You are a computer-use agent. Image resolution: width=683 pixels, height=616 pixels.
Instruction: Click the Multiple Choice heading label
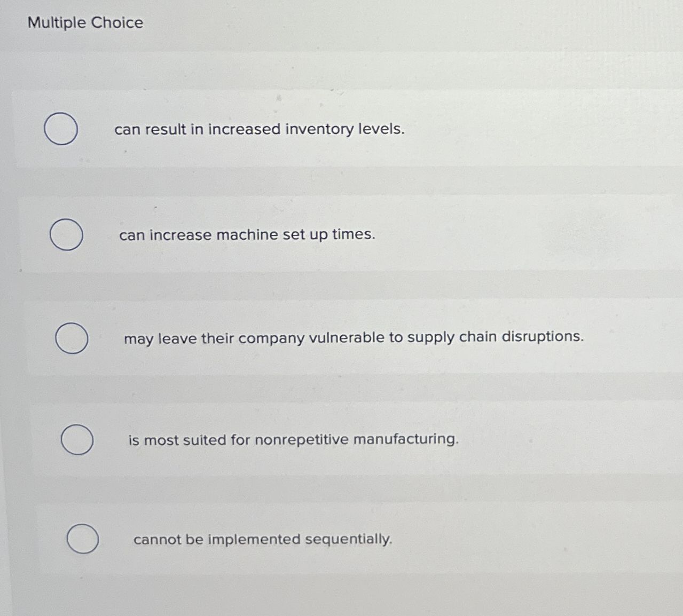pos(86,22)
